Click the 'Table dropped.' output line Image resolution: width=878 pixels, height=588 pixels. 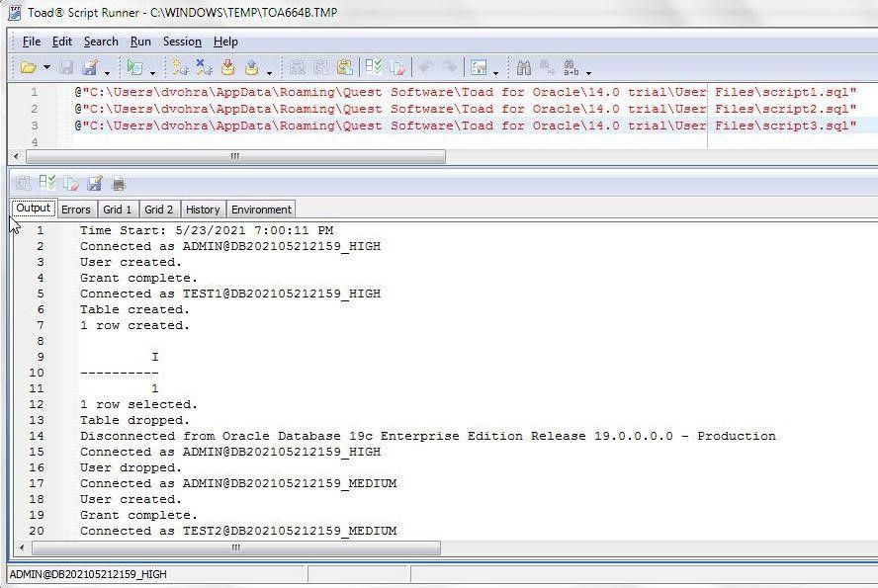pyautogui.click(x=134, y=420)
